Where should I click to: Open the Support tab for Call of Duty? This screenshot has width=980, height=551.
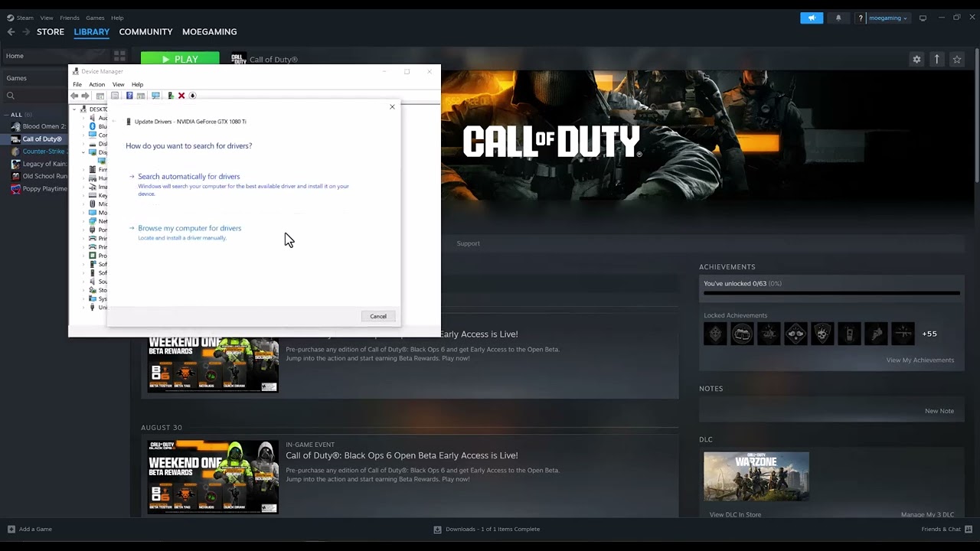click(469, 243)
